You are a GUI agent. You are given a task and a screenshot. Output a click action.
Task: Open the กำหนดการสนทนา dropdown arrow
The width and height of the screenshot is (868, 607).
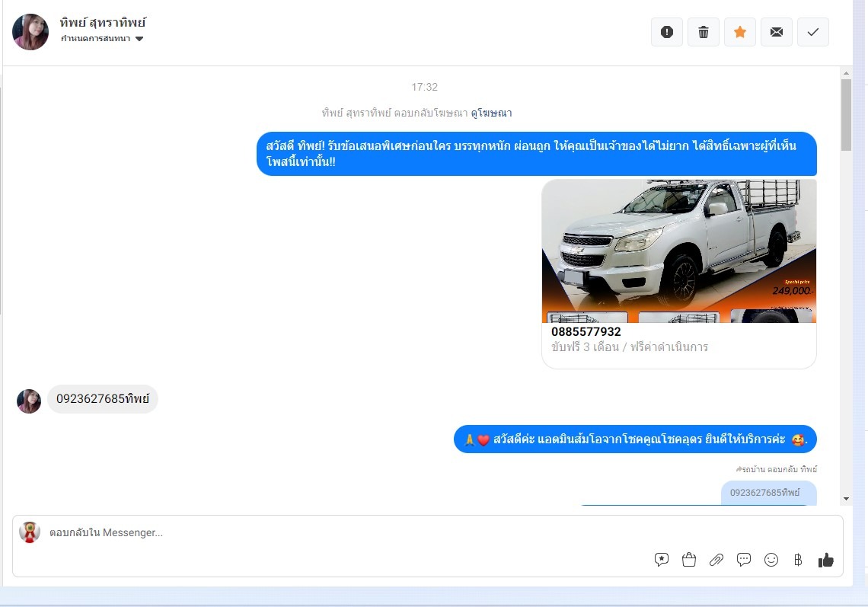click(x=139, y=39)
